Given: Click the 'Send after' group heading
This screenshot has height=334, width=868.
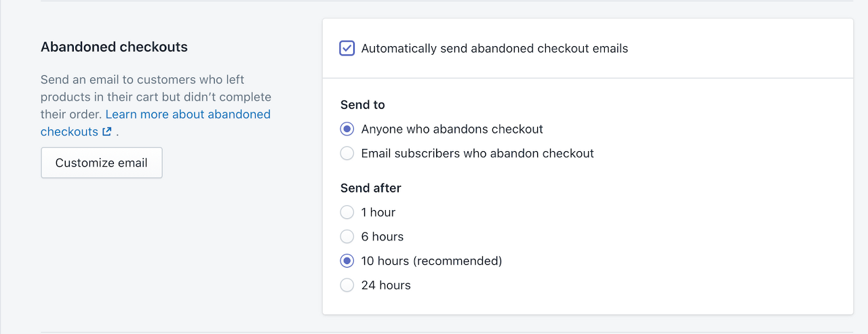Looking at the screenshot, I should click(370, 188).
